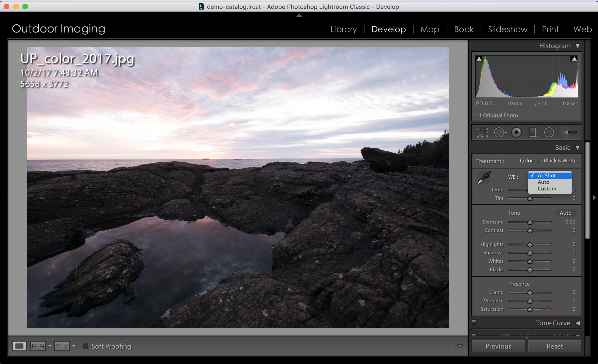Image resolution: width=598 pixels, height=364 pixels.
Task: Pick the White Balance Selector eyedropper
Action: point(483,178)
